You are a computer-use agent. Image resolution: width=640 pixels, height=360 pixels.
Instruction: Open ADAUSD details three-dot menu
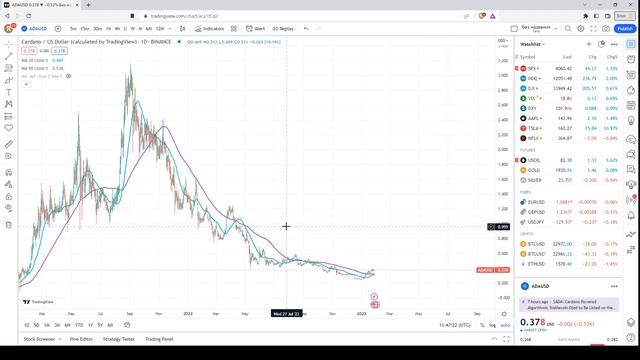coord(614,286)
